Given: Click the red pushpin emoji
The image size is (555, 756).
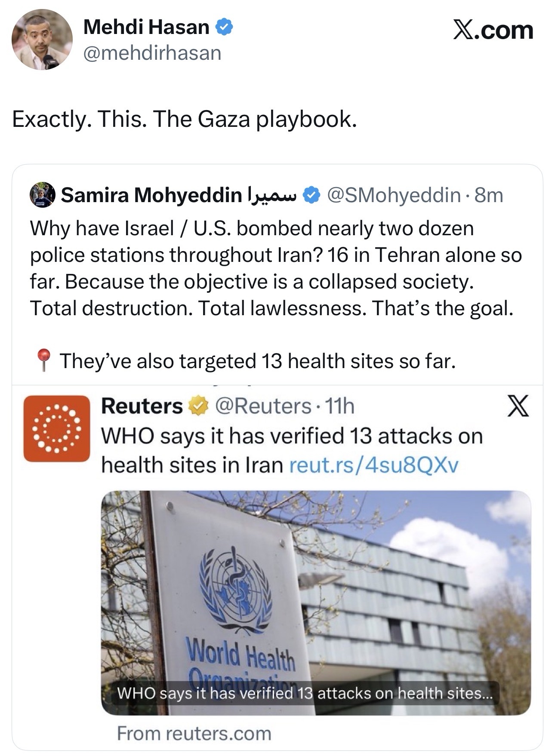Looking at the screenshot, I should (43, 360).
